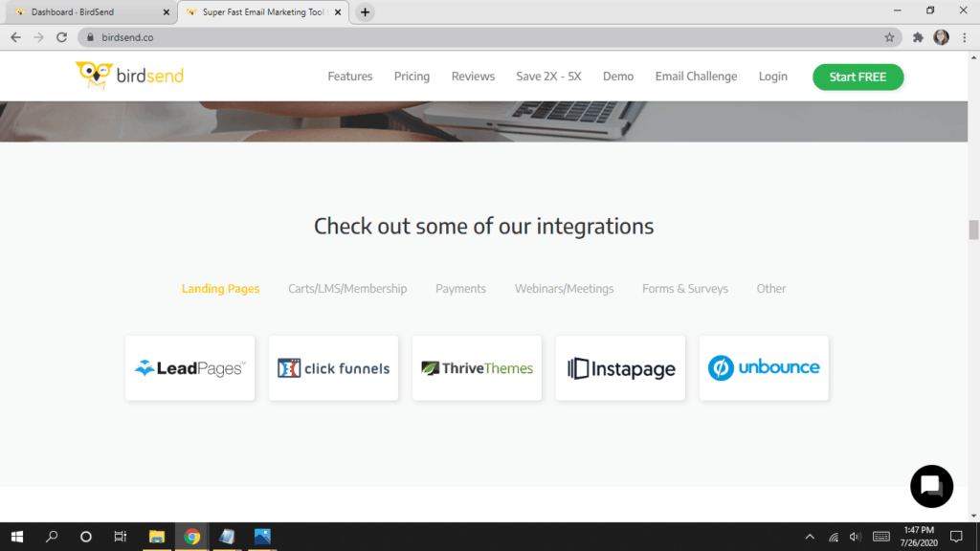980x551 pixels.
Task: Open Email Challenge nav link
Action: coord(697,77)
